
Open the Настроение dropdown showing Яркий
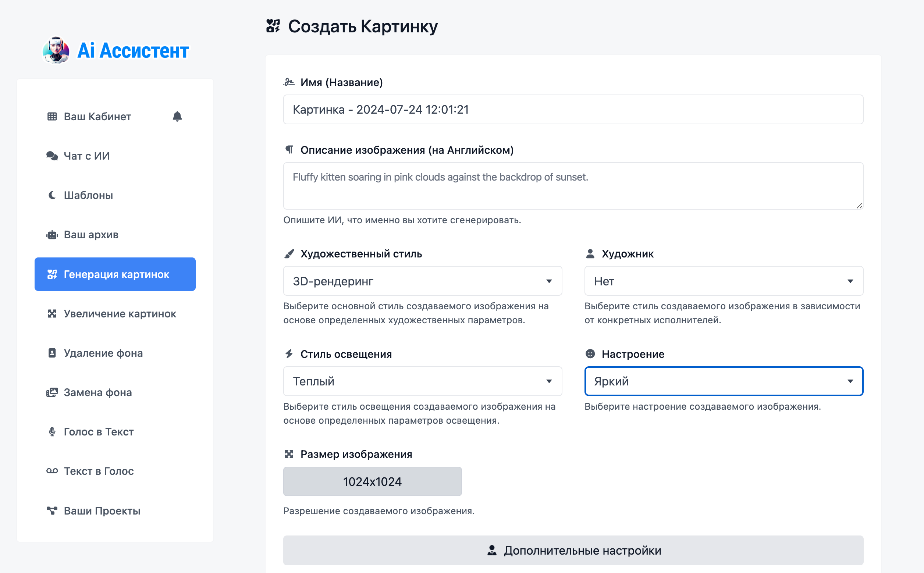(724, 381)
